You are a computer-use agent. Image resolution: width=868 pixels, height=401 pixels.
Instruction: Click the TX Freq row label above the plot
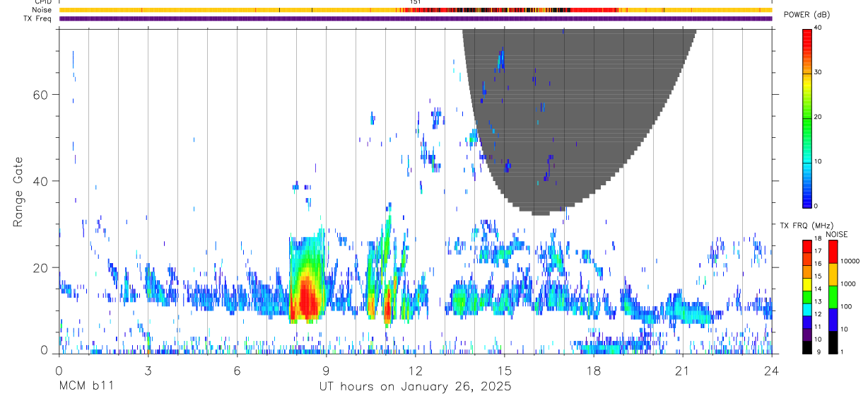point(38,18)
